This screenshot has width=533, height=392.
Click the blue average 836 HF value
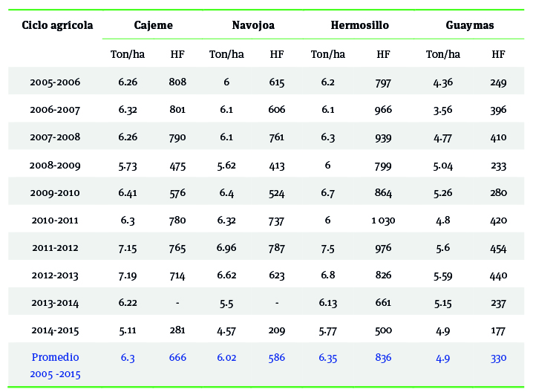(384, 358)
